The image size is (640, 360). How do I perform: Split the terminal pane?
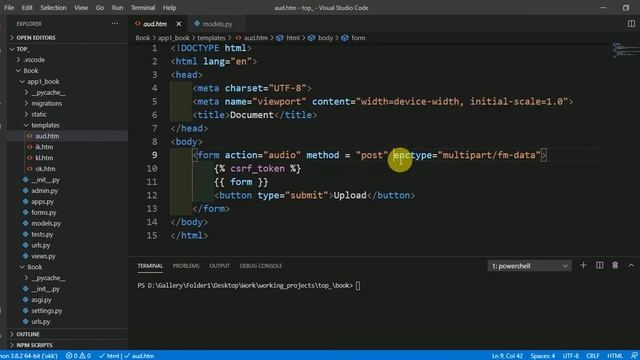pyautogui.click(x=600, y=266)
